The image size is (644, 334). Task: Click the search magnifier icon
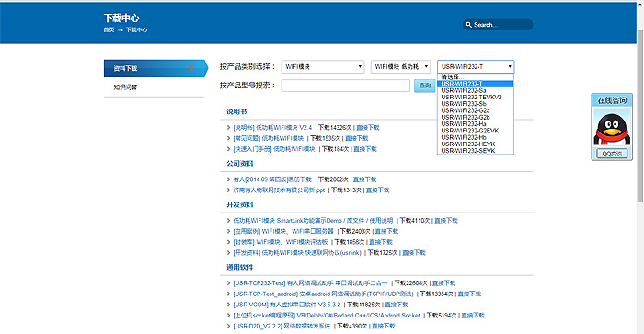[468, 25]
